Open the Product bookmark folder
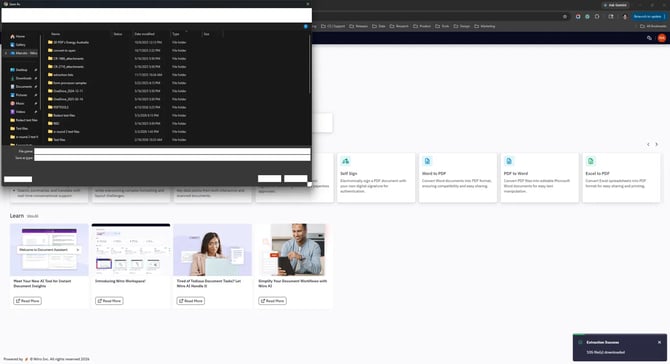670x364 pixels. [422, 26]
